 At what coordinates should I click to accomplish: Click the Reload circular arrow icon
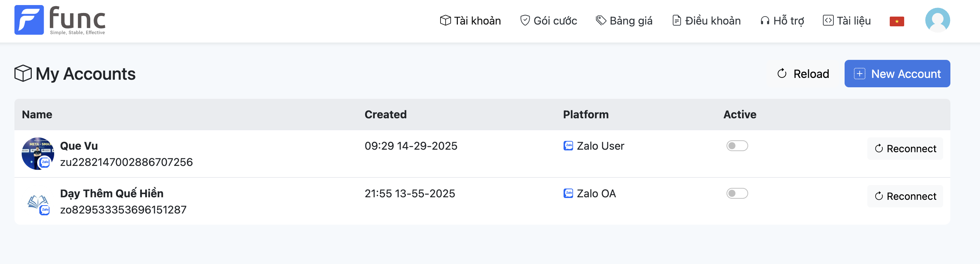coord(781,73)
